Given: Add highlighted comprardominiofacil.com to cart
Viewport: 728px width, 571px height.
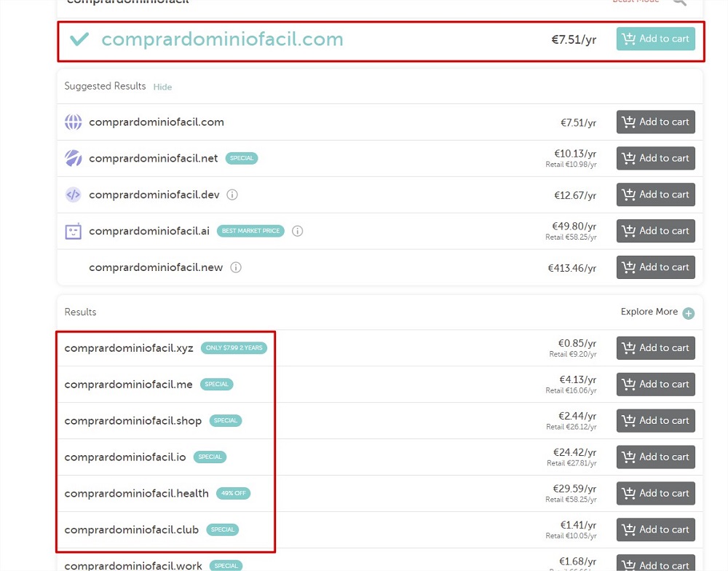Looking at the screenshot, I should tap(656, 39).
